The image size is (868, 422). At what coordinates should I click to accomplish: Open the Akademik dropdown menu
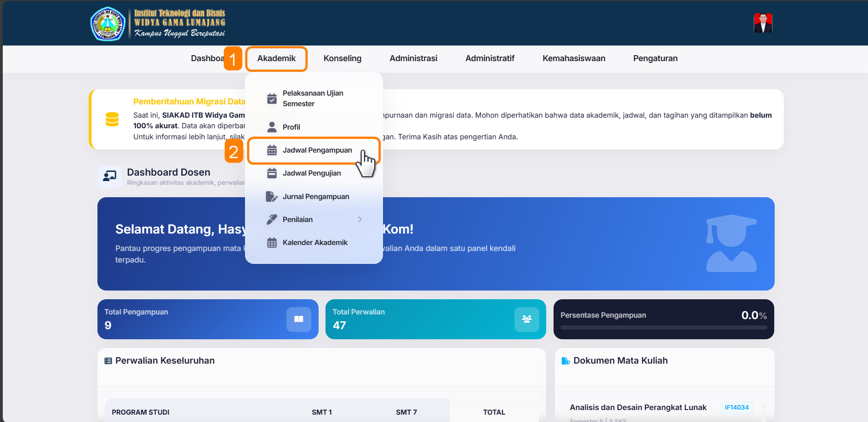click(276, 58)
